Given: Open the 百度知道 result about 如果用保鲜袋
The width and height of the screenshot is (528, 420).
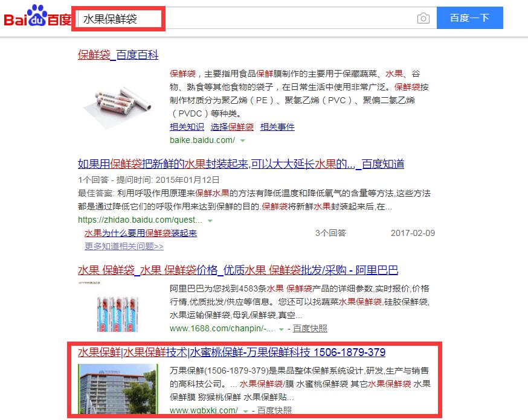Looking at the screenshot, I should point(241,164).
